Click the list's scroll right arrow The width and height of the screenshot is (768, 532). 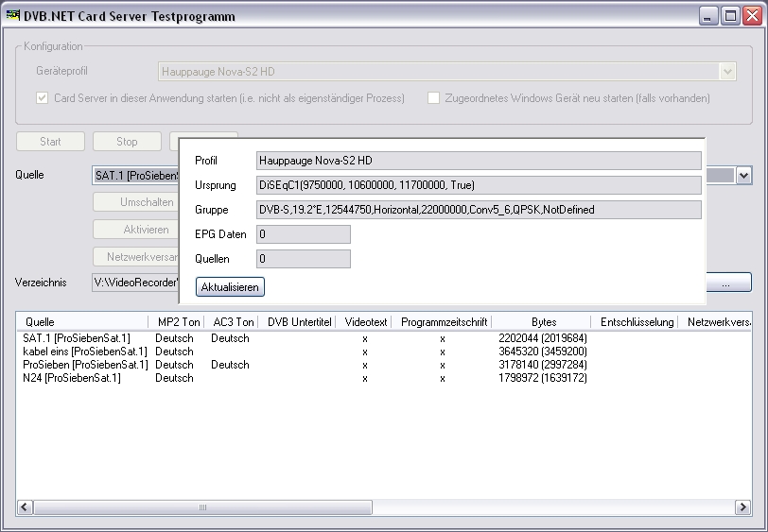(x=743, y=507)
